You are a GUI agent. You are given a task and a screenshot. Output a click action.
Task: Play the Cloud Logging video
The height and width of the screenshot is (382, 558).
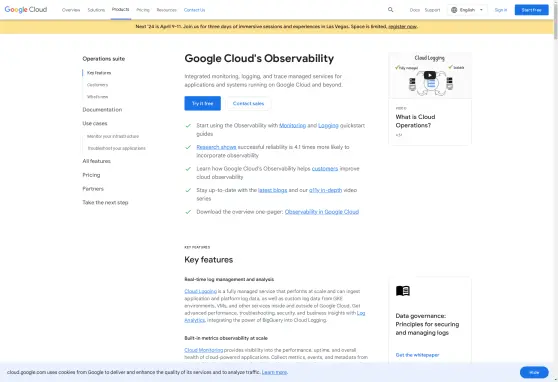pyautogui.click(x=430, y=75)
